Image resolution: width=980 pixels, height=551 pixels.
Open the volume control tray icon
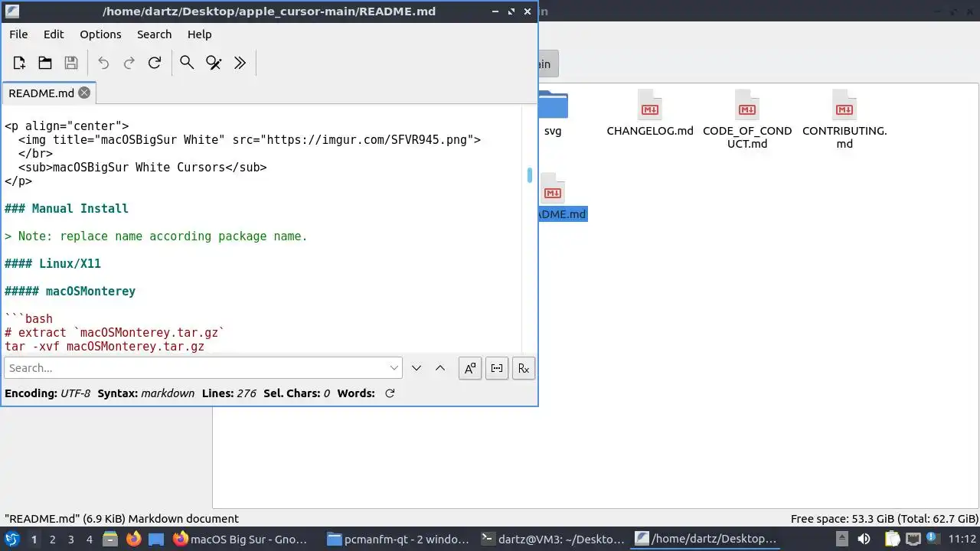click(x=864, y=539)
